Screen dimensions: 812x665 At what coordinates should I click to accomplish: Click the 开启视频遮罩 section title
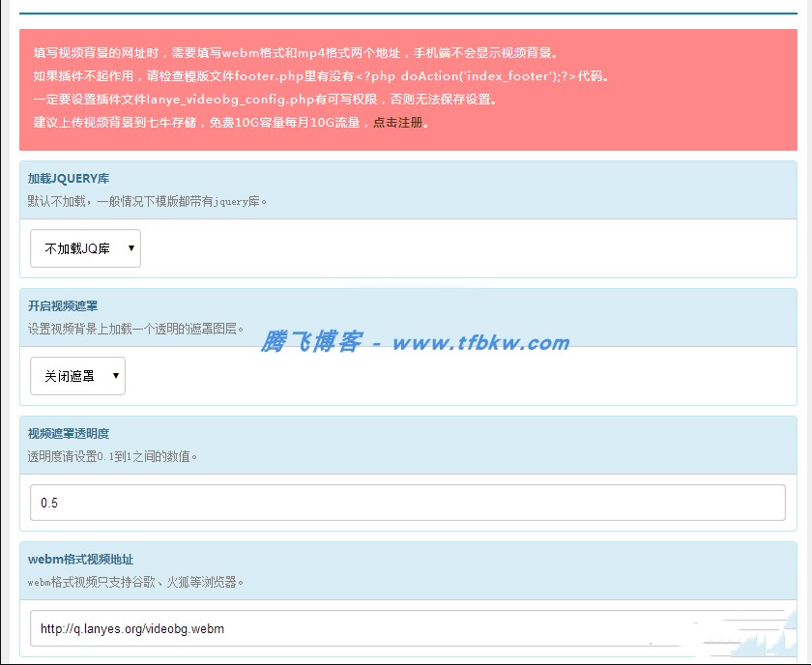click(x=60, y=306)
